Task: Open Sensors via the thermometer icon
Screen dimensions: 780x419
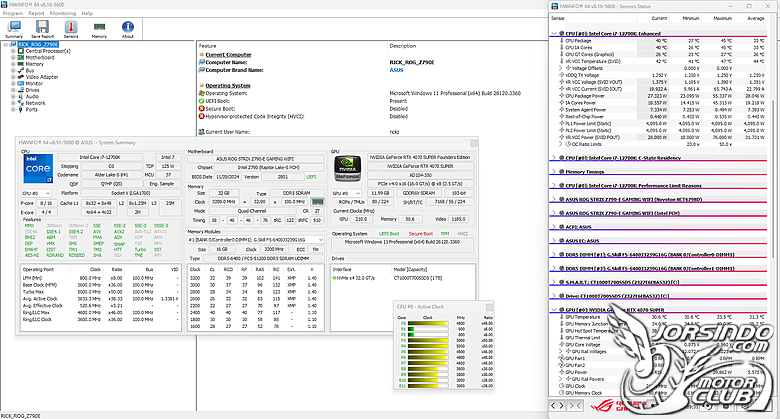Action: (x=71, y=29)
